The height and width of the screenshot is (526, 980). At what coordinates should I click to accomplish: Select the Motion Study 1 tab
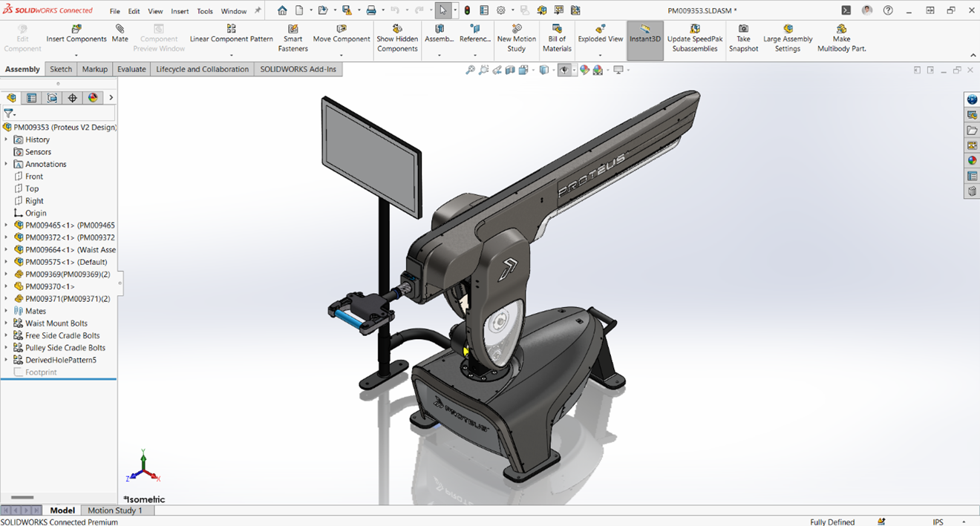[x=117, y=510]
